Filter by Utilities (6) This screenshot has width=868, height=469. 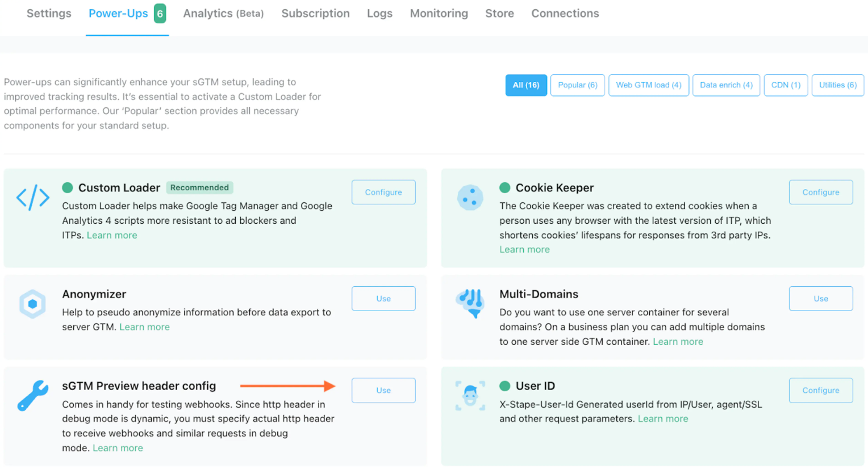click(x=838, y=85)
